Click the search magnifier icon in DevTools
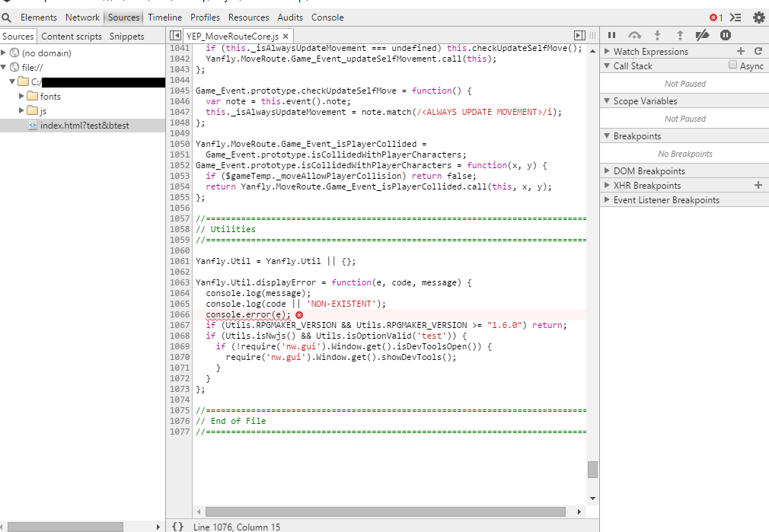This screenshot has width=769, height=532. (6, 18)
